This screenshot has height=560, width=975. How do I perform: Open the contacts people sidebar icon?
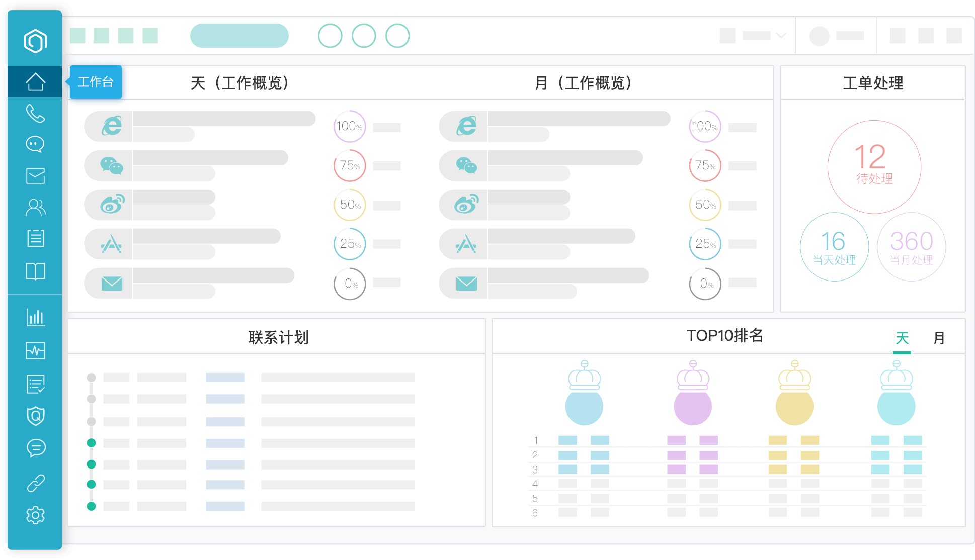click(35, 208)
